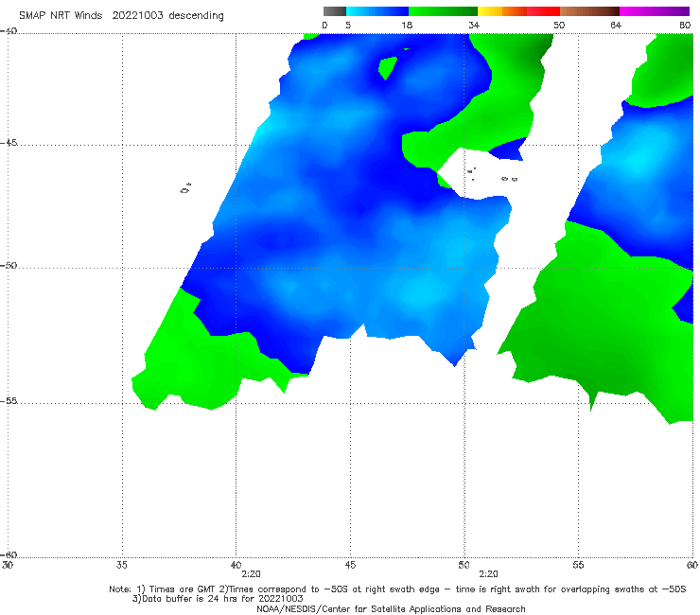Click the gray segment of the color bar

[x=335, y=11]
